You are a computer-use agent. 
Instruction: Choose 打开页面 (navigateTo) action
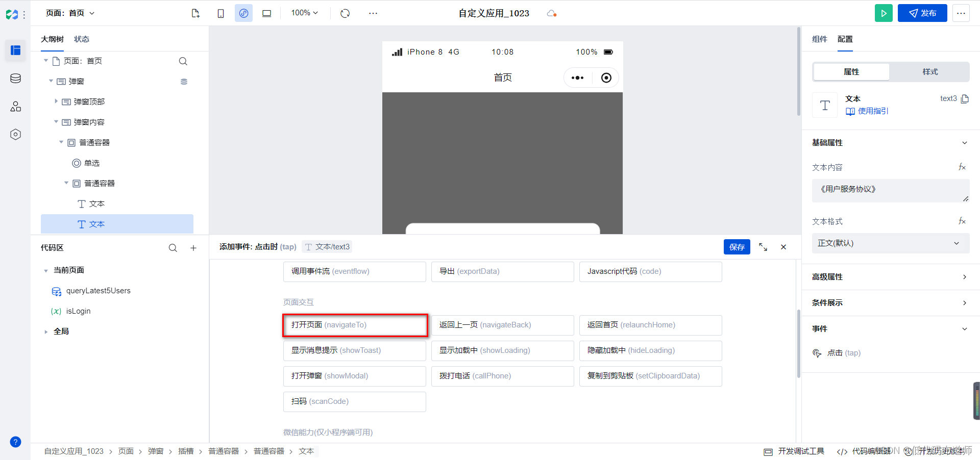click(355, 325)
